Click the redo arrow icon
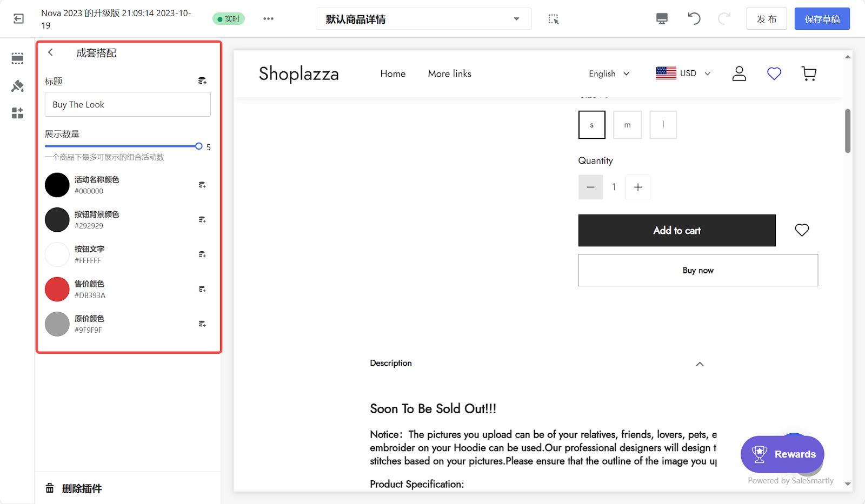The image size is (865, 504). pyautogui.click(x=724, y=19)
